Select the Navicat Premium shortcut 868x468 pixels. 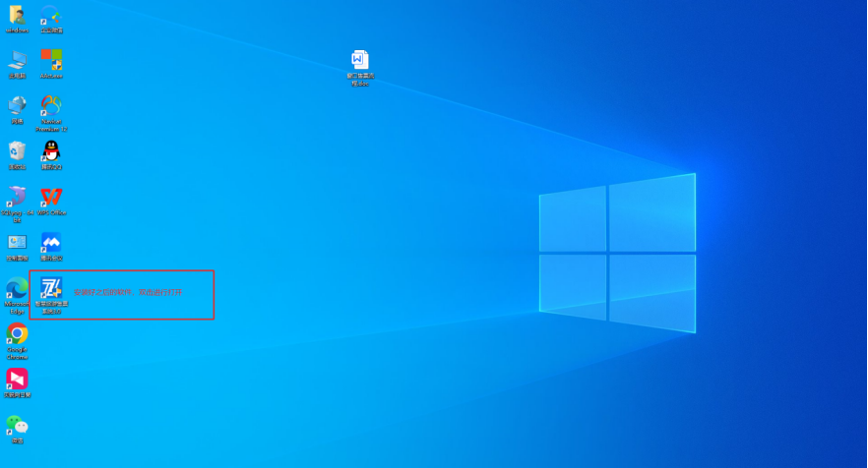coord(51,106)
